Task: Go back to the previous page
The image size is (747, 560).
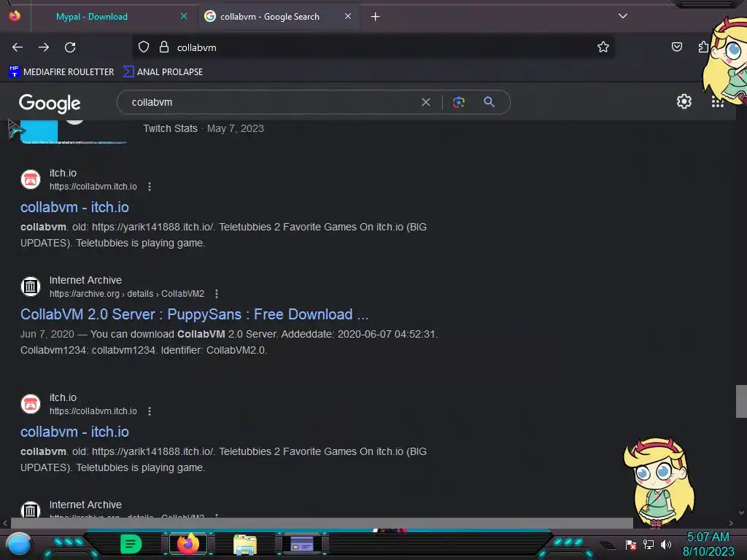Action: 18,47
